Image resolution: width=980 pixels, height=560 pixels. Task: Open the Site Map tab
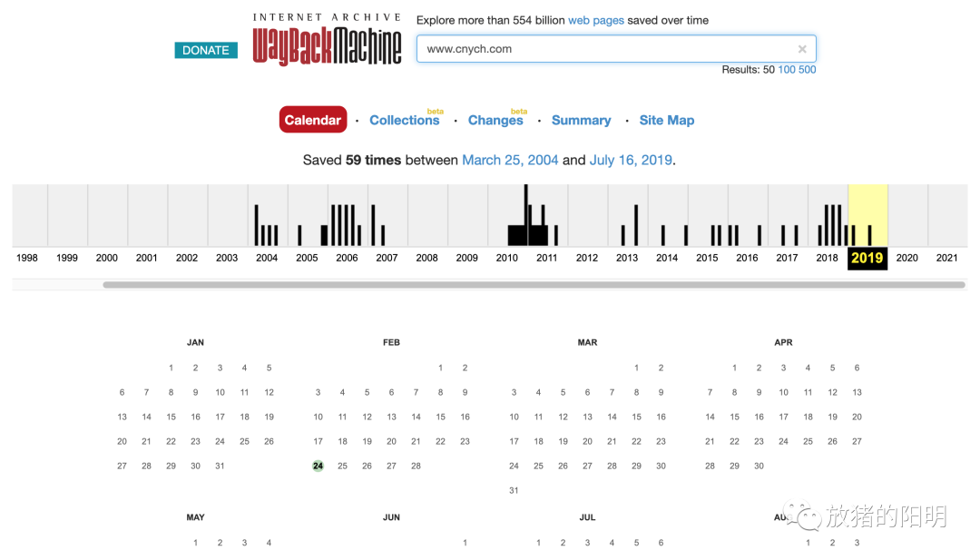click(667, 120)
